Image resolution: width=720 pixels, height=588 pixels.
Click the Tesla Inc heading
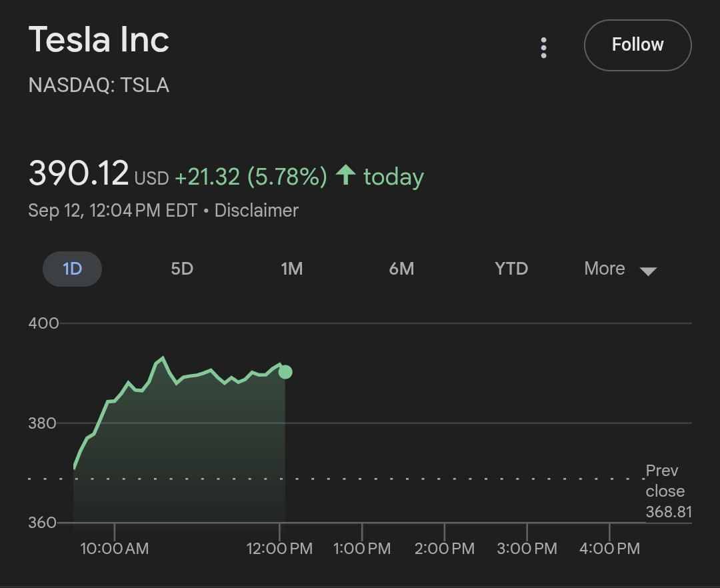(99, 40)
